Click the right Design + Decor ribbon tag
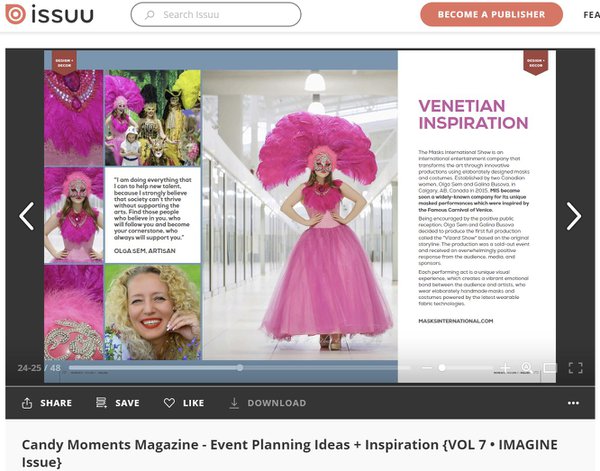600x471 pixels. pyautogui.click(x=535, y=62)
